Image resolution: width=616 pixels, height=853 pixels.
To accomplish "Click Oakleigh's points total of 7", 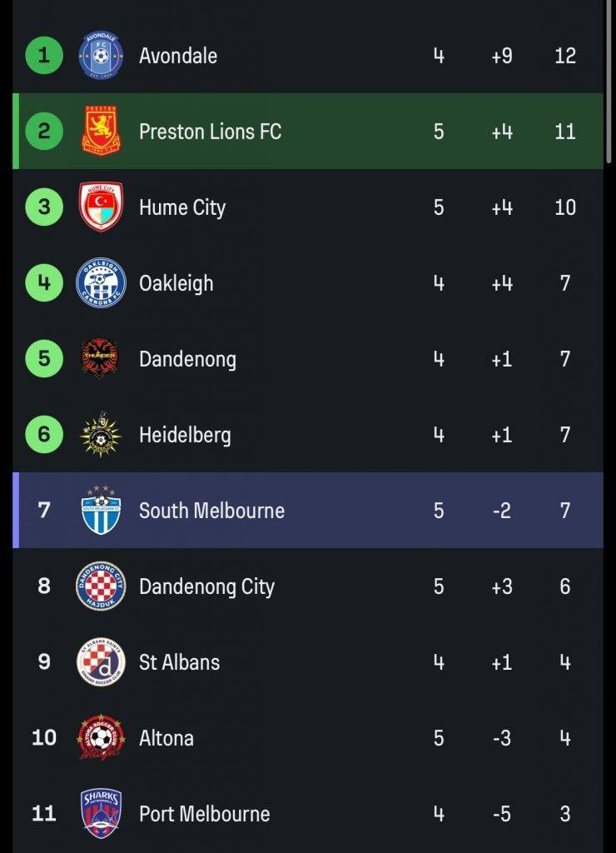I will click(565, 283).
